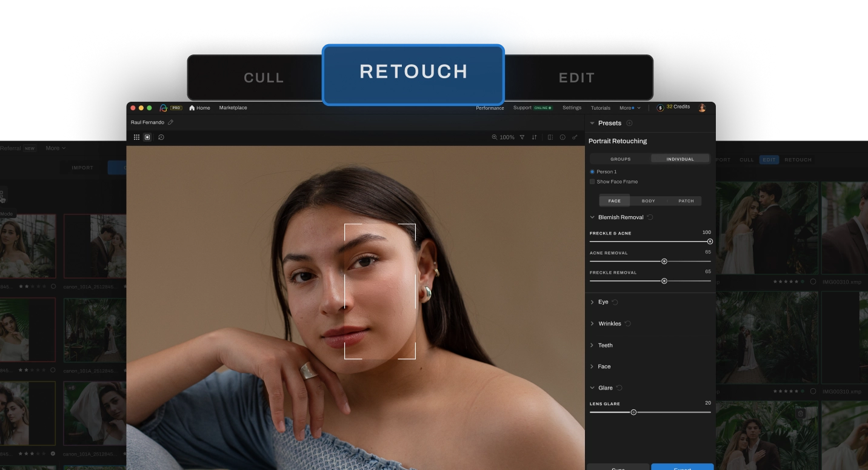
Task: Click the info icon in the image toolbar
Action: click(x=563, y=137)
